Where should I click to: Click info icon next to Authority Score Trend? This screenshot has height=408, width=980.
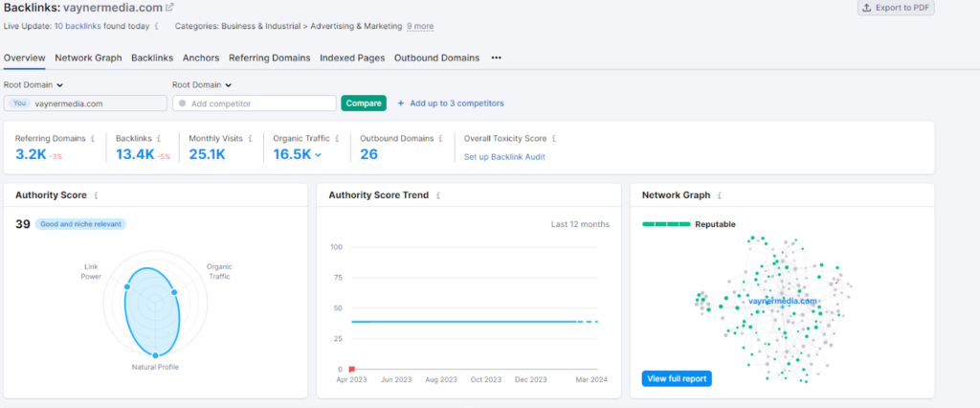[x=437, y=195]
